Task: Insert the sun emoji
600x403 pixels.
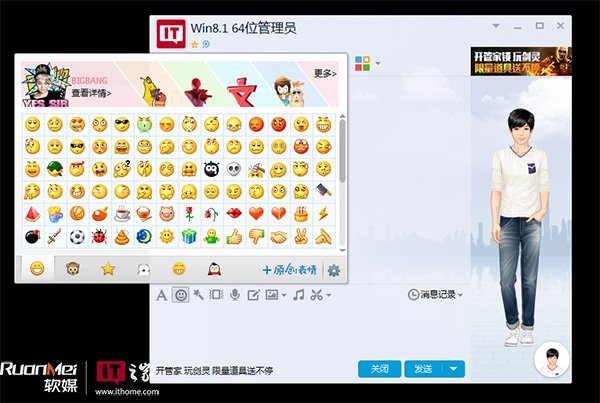Action: [167, 237]
